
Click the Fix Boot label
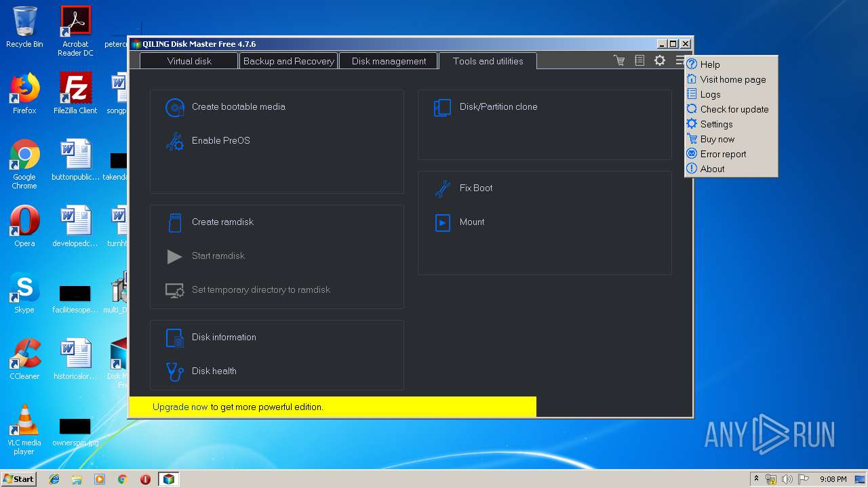click(x=476, y=188)
